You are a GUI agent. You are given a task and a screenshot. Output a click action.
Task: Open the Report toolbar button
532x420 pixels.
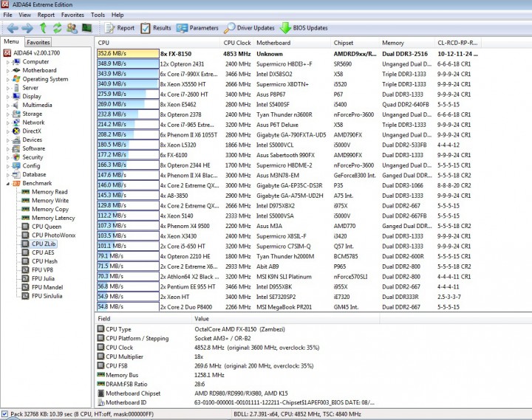coord(120,28)
